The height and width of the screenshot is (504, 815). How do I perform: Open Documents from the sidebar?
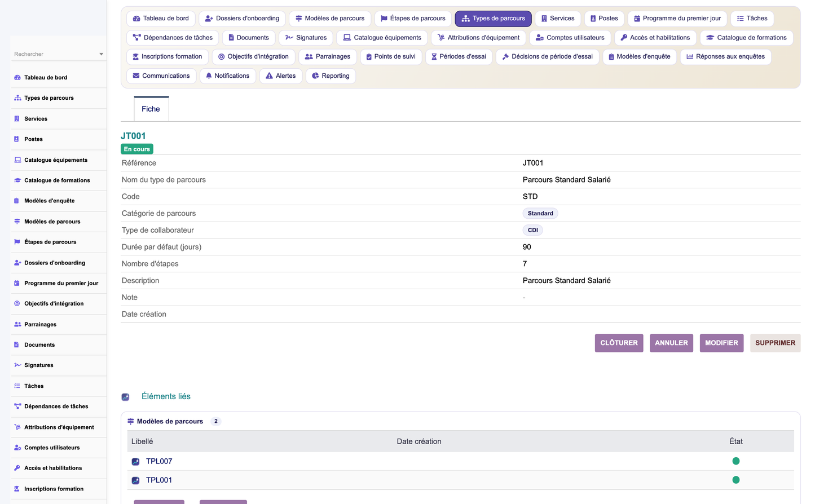[x=59, y=344]
